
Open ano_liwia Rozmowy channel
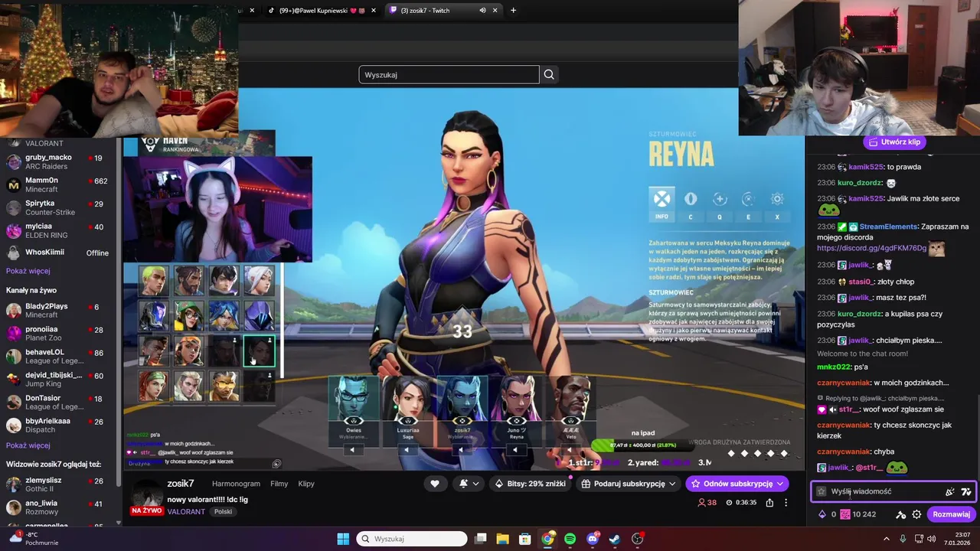point(60,507)
